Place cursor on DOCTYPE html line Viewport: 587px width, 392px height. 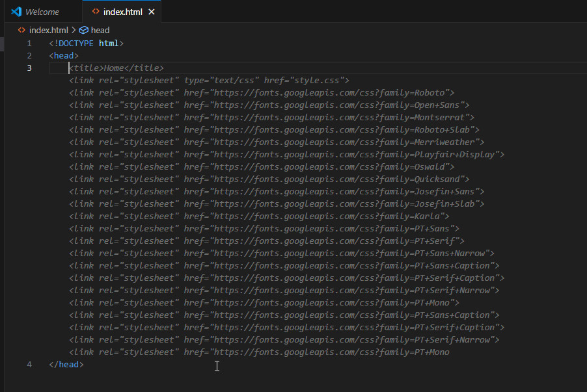(86, 44)
